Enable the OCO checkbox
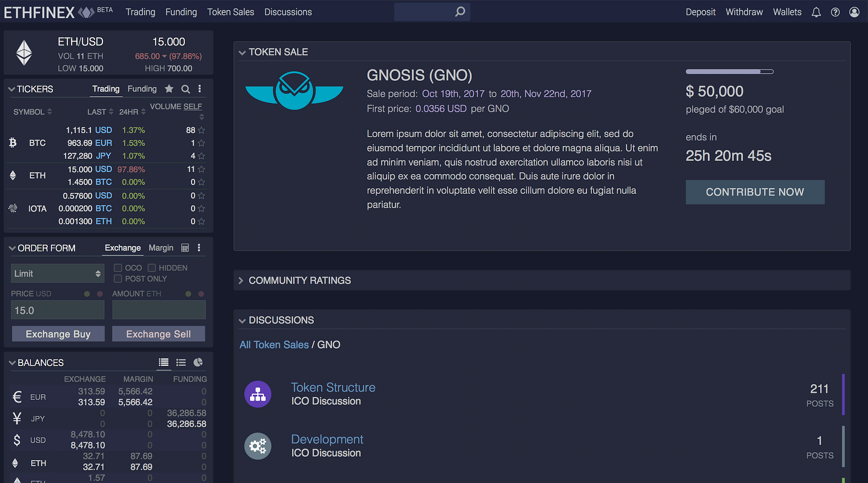Viewport: 868px width, 483px height. click(118, 268)
